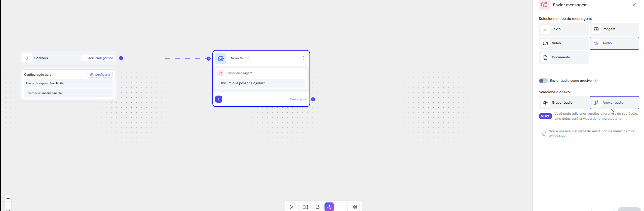Select the Vídeo message type
Image resolution: width=644 pixels, height=211 pixels.
coord(564,43)
